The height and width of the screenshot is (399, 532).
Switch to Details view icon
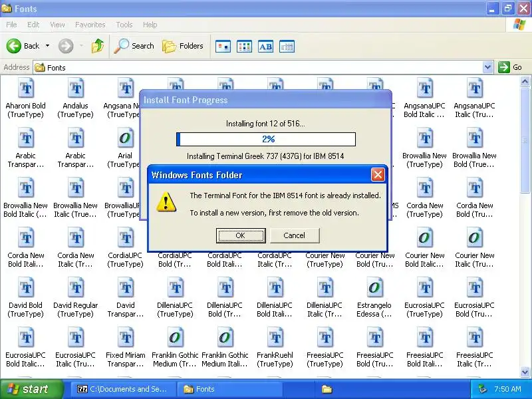click(x=287, y=47)
